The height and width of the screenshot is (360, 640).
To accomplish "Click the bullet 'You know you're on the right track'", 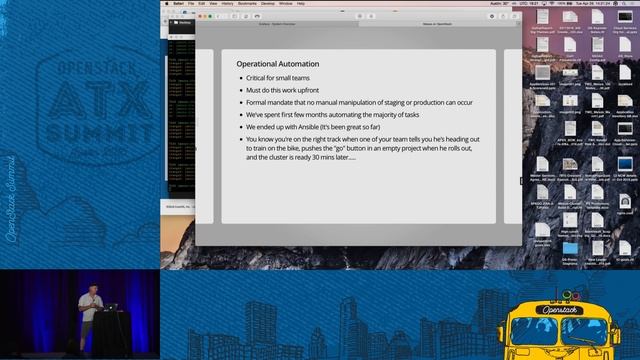I will tap(362, 148).
